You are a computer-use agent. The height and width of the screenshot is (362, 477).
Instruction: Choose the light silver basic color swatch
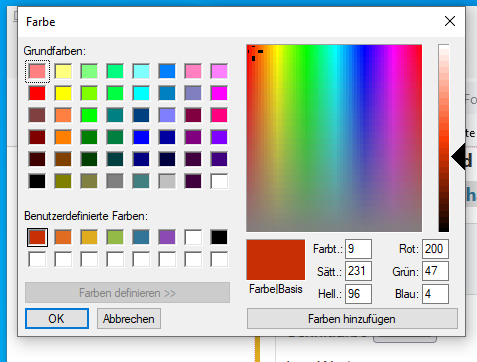[x=167, y=181]
